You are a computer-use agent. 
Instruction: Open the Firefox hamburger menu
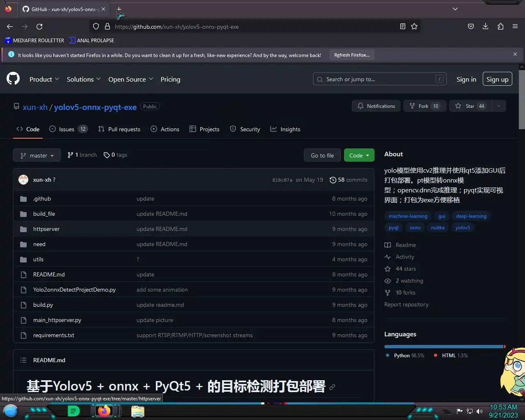coord(515,27)
